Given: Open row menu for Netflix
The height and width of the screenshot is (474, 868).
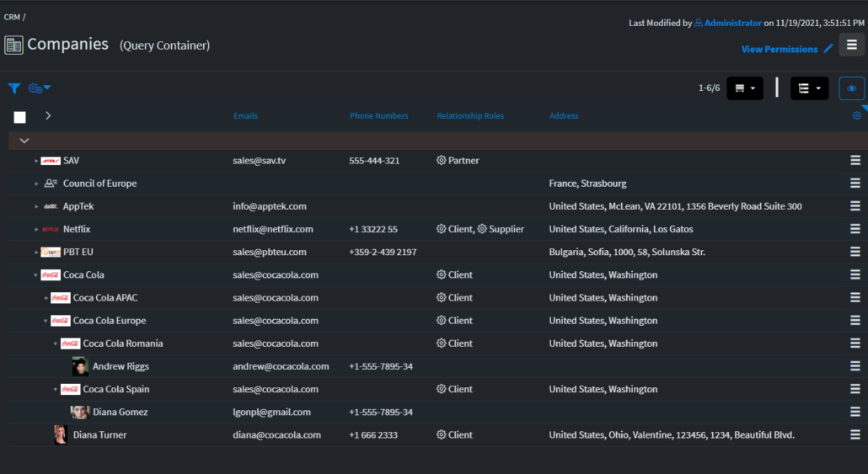Looking at the screenshot, I should pos(855,229).
